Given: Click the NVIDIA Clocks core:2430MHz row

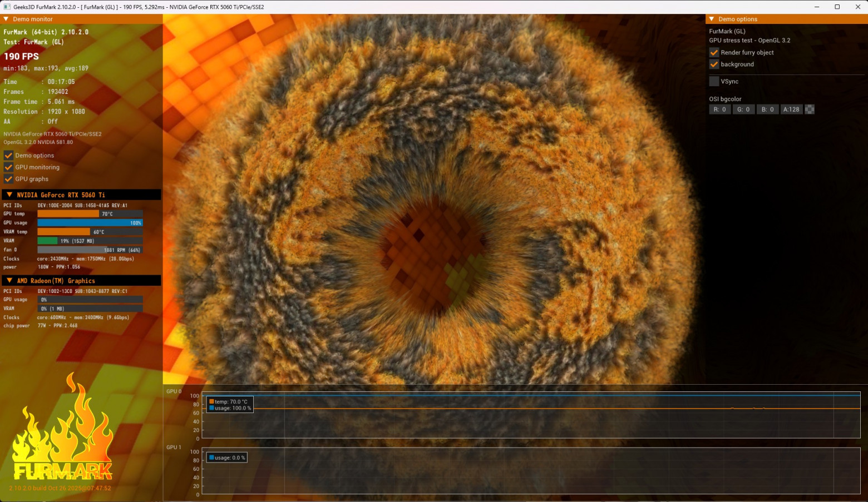Looking at the screenshot, I should [69, 259].
